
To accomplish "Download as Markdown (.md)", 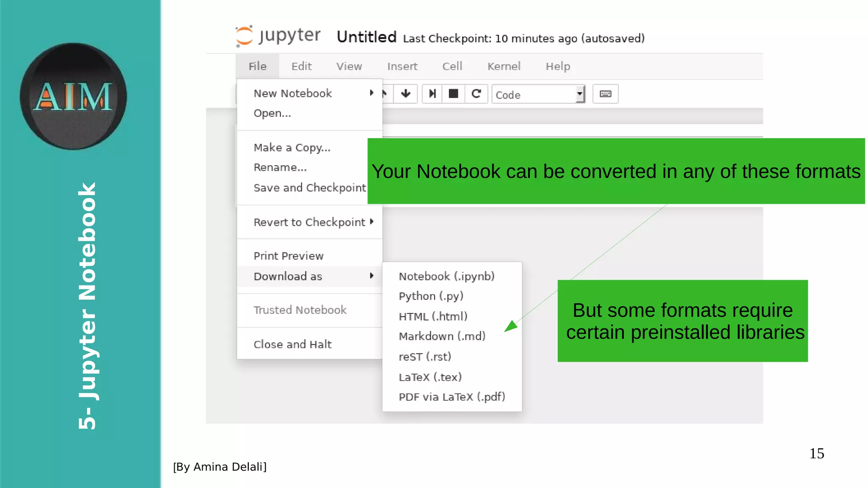I will (x=452, y=336).
